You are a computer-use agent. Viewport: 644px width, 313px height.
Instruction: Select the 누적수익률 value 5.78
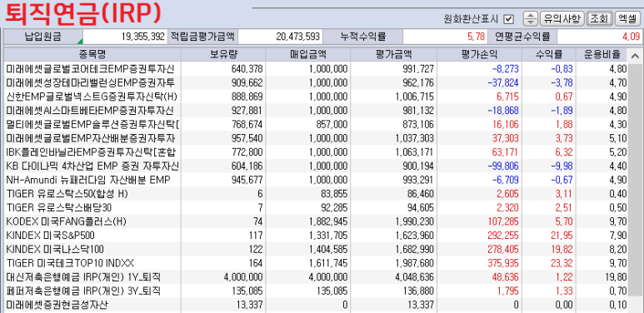(x=446, y=37)
